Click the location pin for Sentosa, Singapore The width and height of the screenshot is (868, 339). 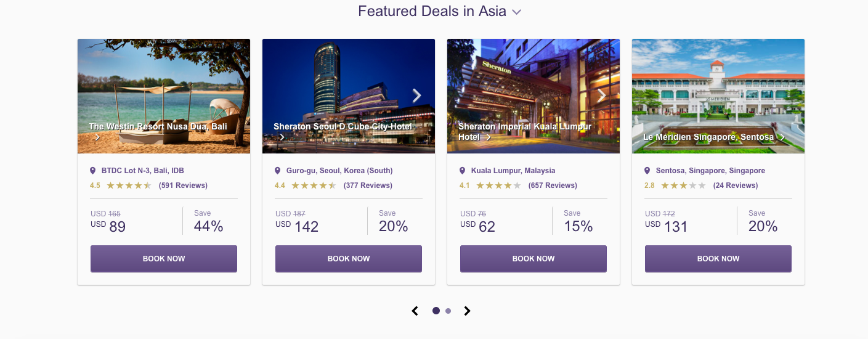click(x=647, y=171)
